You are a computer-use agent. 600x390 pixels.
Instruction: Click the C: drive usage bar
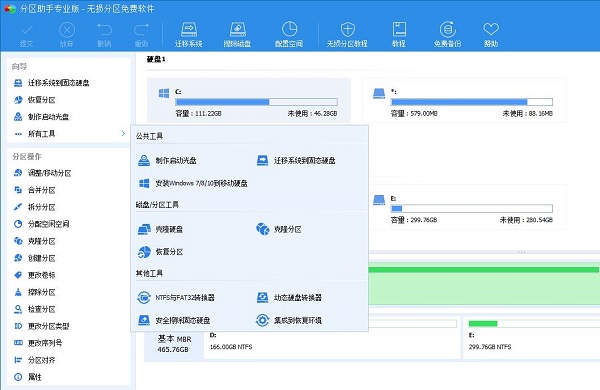256,102
